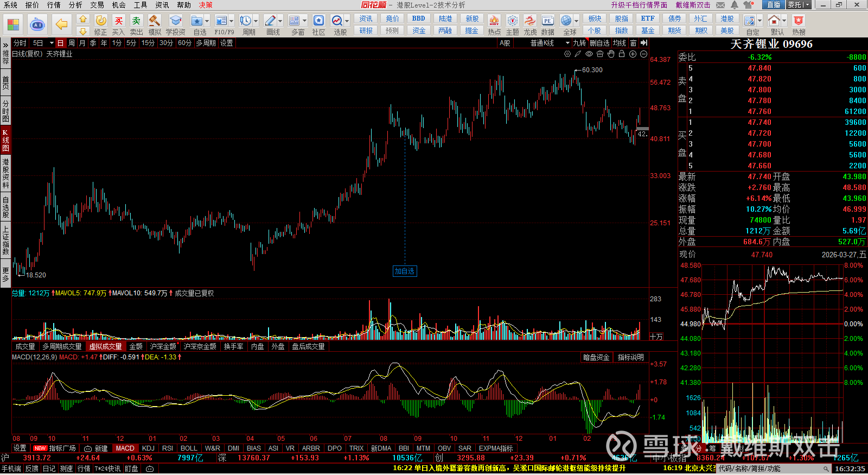Select the BOLL indicator tab
The image size is (868, 475).
point(189,448)
